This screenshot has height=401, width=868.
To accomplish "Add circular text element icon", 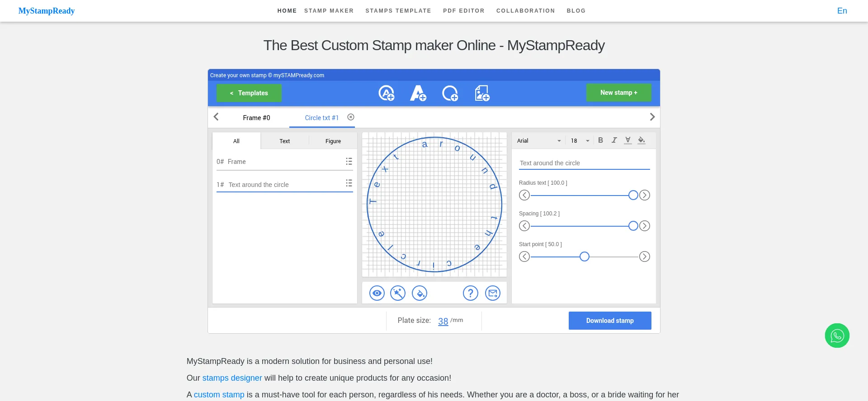I will 386,93.
